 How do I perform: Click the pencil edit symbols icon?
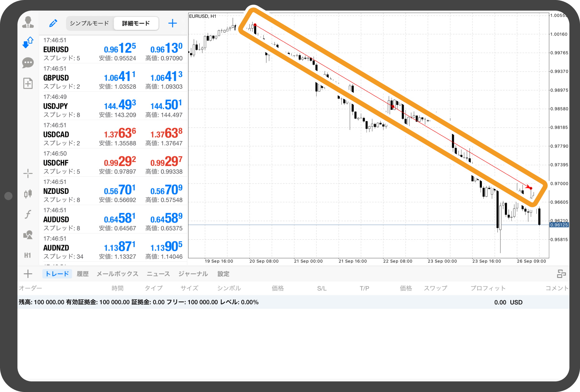point(53,23)
